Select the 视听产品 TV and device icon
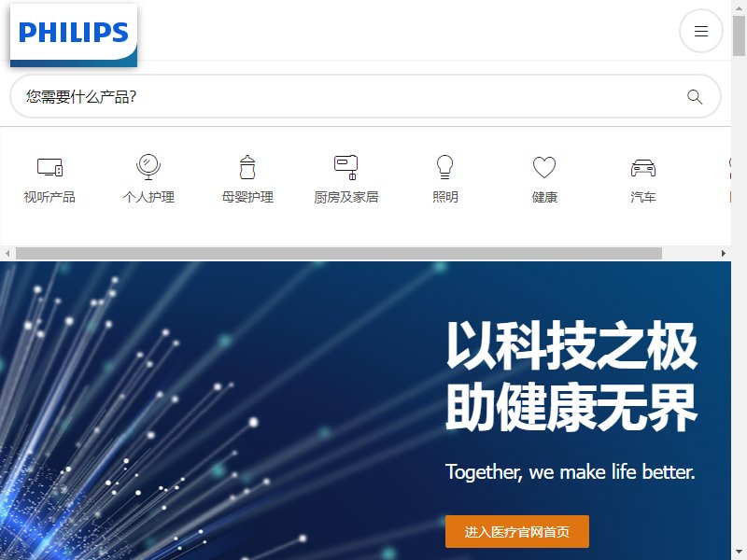This screenshot has height=560, width=747. pos(49,167)
